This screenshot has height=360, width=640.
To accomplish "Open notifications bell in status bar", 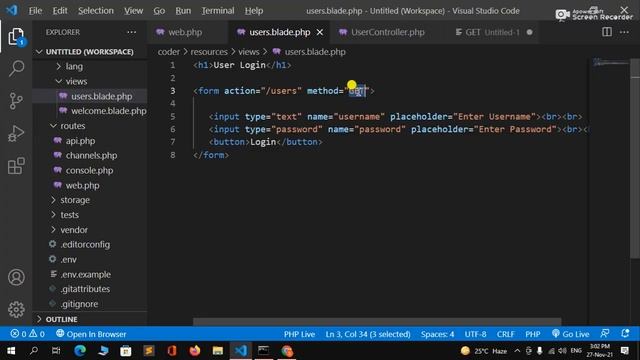I will tap(625, 333).
